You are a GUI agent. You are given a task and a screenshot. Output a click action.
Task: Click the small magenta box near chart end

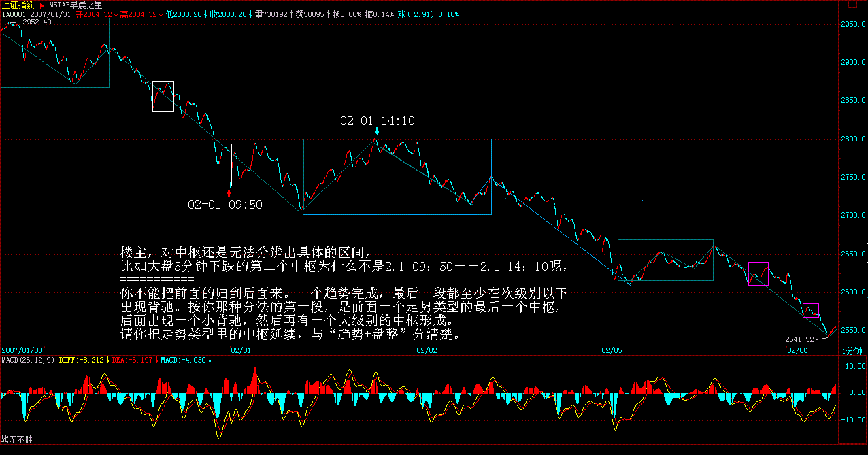pos(810,310)
